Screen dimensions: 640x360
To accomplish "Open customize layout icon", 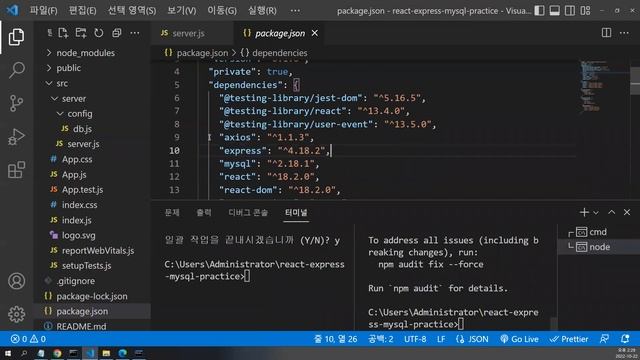I will point(585,11).
